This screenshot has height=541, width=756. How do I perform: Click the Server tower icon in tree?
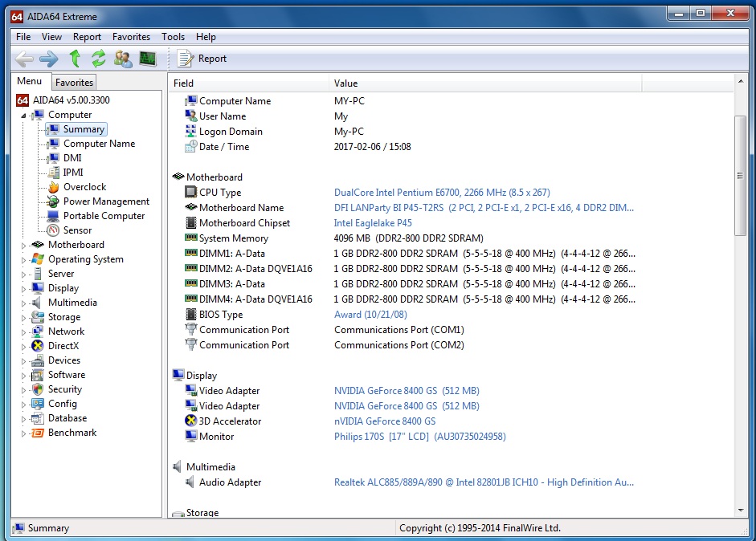(x=38, y=274)
